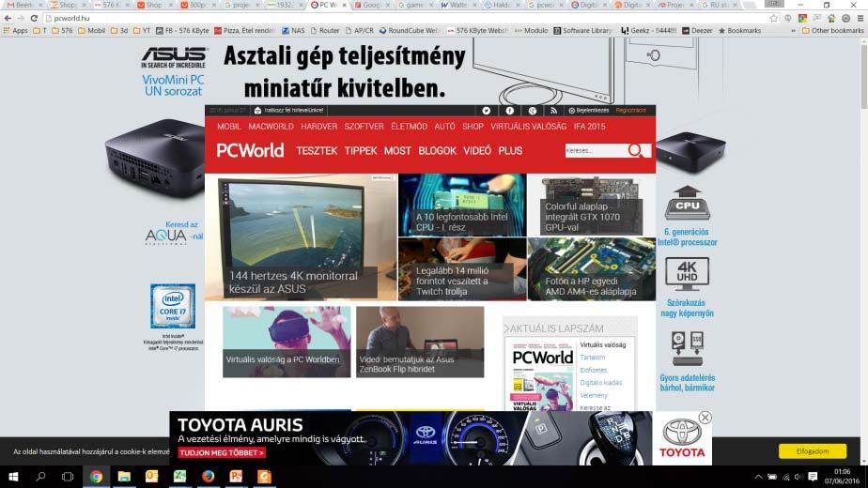
Task: Open the Mobil bookmarks folder
Action: click(91, 31)
